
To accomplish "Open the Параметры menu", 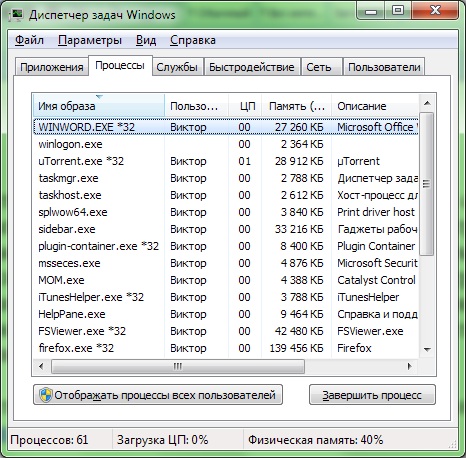I will coord(90,40).
